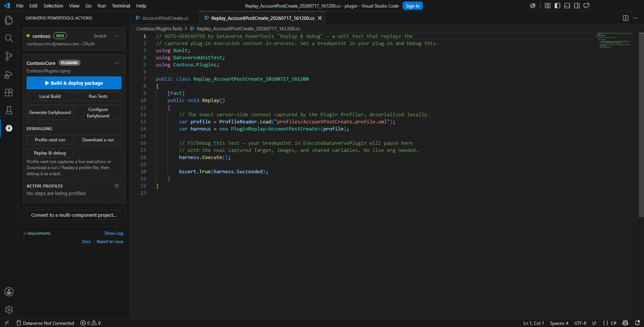Open the Terminal menu
This screenshot has width=644, height=327.
click(x=121, y=6)
